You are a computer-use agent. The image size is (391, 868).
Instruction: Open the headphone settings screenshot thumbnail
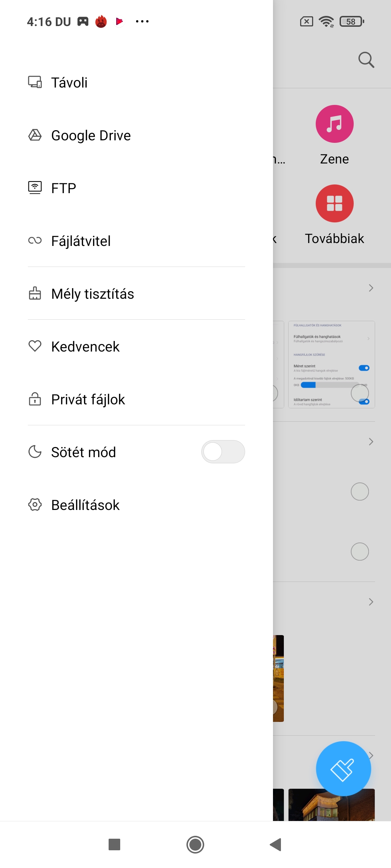pos(332,365)
